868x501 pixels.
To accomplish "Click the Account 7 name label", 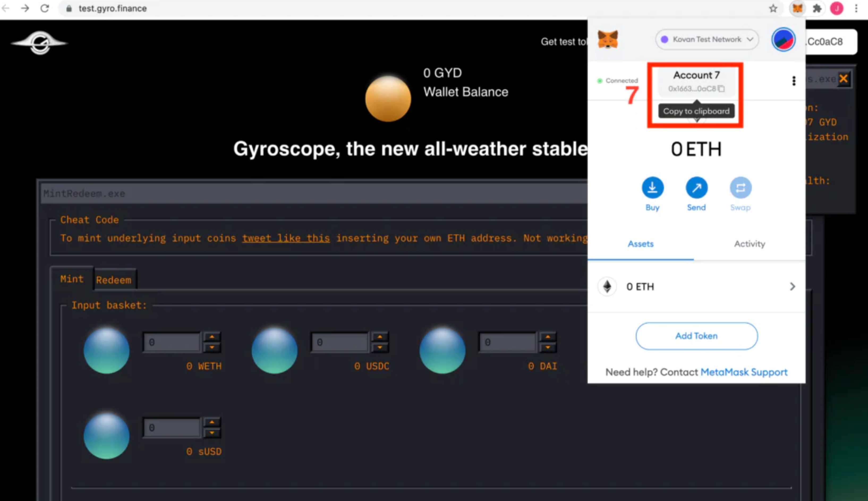I will [x=696, y=75].
